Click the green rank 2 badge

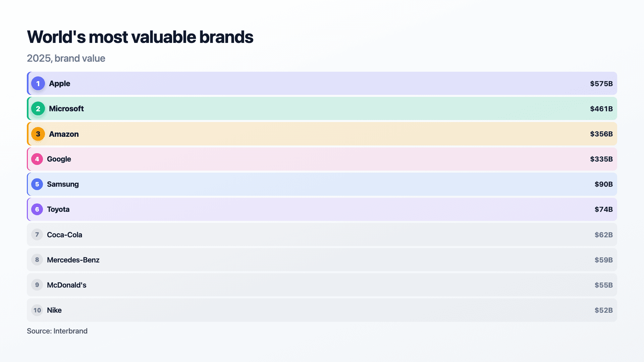coord(38,109)
